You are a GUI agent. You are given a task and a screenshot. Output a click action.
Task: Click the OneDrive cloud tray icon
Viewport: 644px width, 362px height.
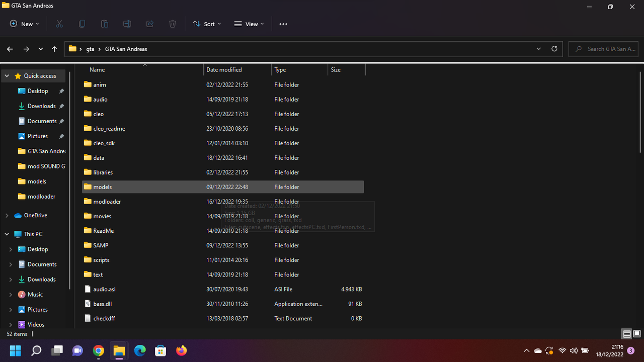538,350
